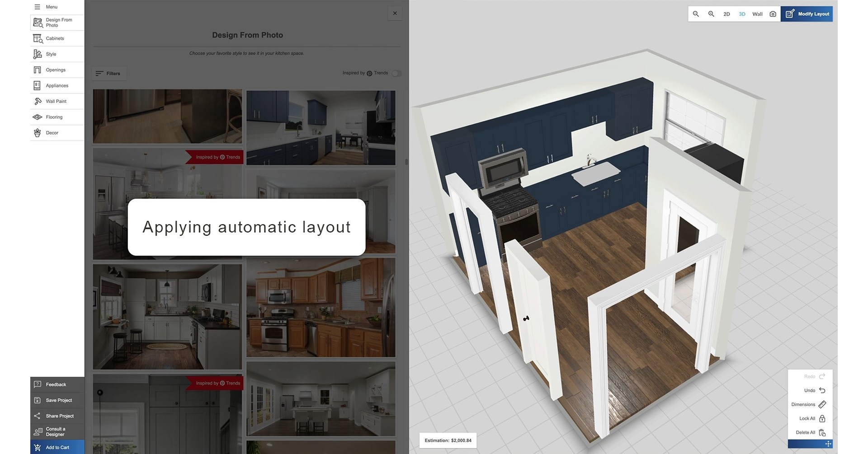Toggle Lock All on the design
868x454 pixels.
coord(811,418)
